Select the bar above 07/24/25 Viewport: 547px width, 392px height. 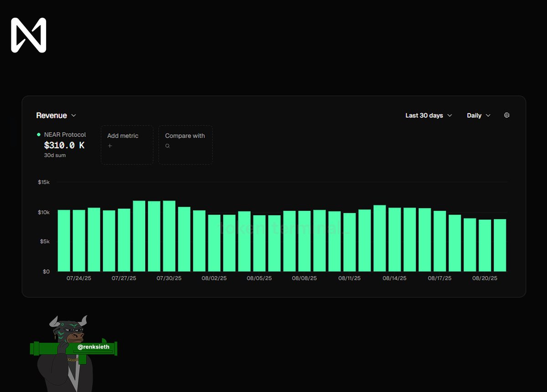point(79,241)
